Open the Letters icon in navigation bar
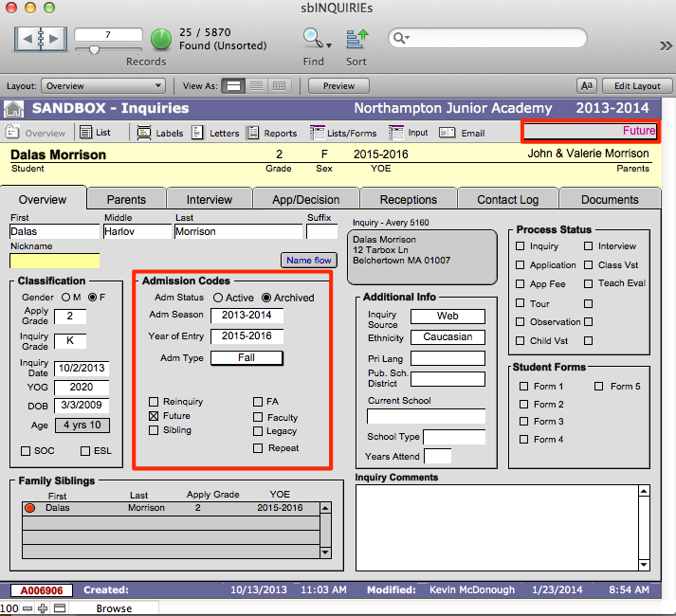 click(x=197, y=133)
